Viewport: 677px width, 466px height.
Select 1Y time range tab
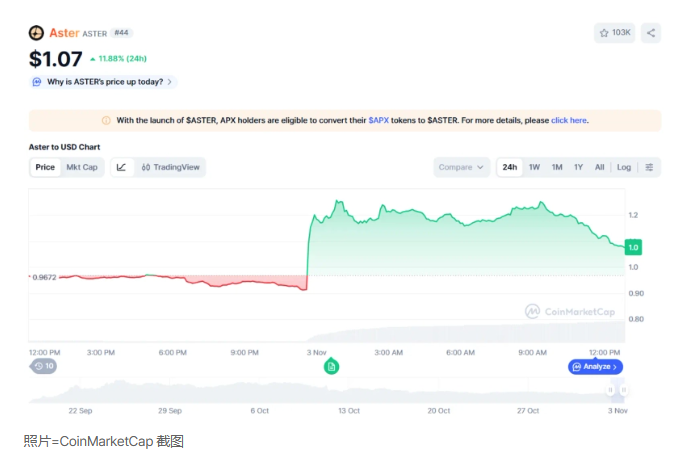tap(578, 167)
